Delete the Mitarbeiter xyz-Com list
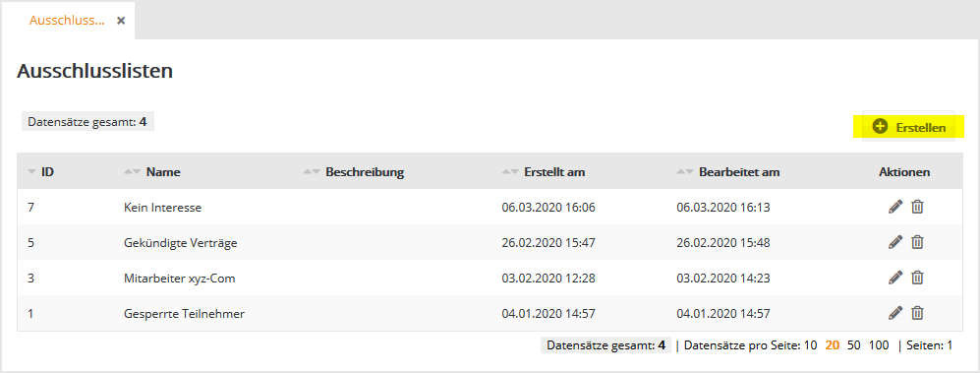Screen dimensions: 980x373 [x=917, y=278]
